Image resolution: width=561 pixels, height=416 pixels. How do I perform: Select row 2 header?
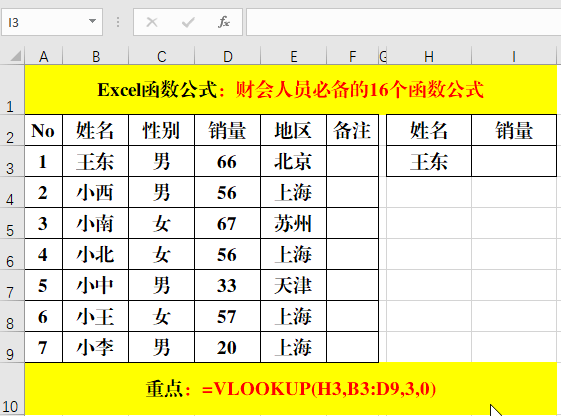(x=12, y=130)
